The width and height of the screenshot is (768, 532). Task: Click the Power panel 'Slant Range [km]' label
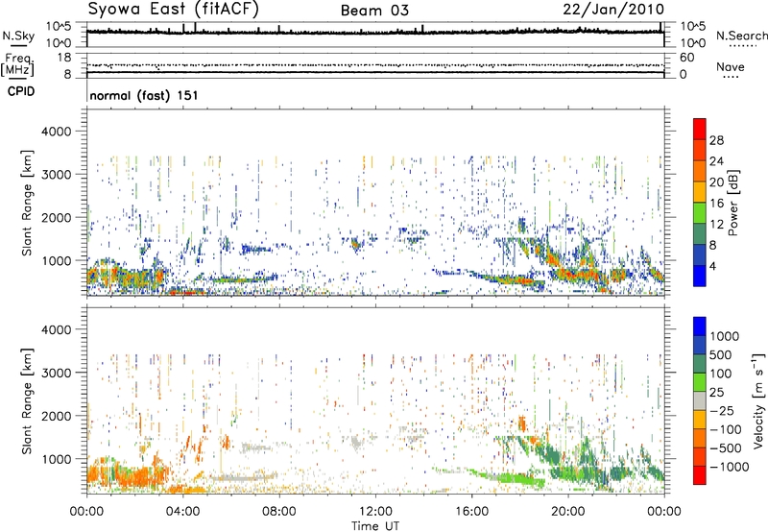(27, 203)
